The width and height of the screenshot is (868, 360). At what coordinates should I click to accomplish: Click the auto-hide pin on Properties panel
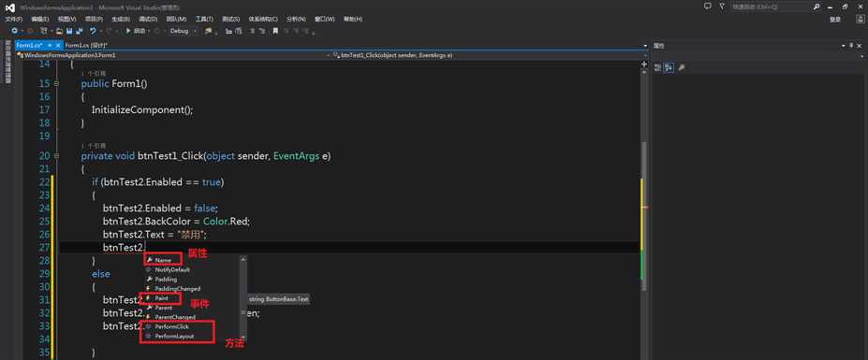(x=851, y=45)
